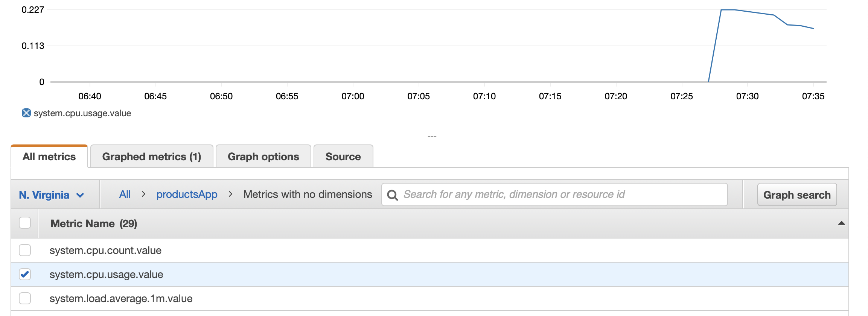Click the All breadcrumb link

click(x=125, y=194)
